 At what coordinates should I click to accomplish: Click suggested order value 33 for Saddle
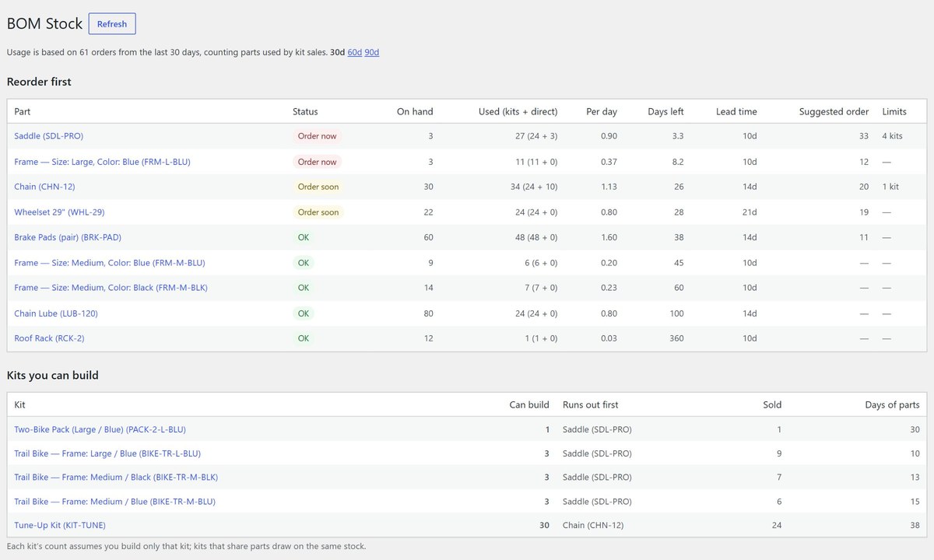[863, 136]
